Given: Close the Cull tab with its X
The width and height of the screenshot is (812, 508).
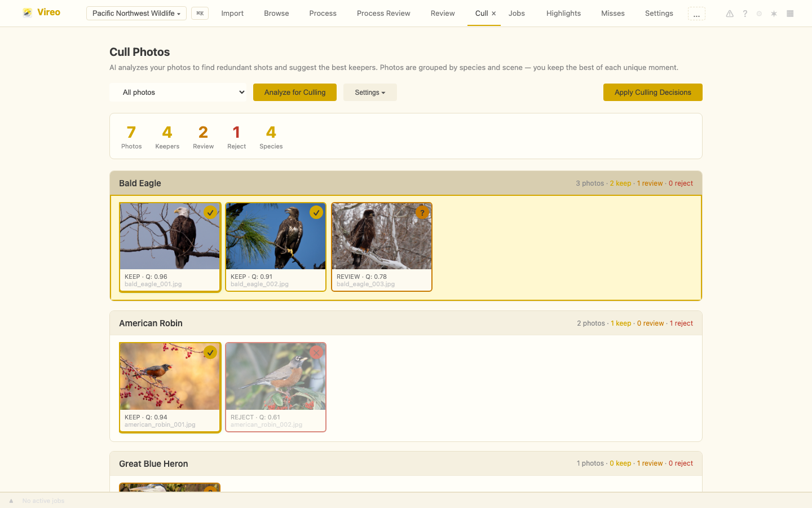Looking at the screenshot, I should coord(493,14).
